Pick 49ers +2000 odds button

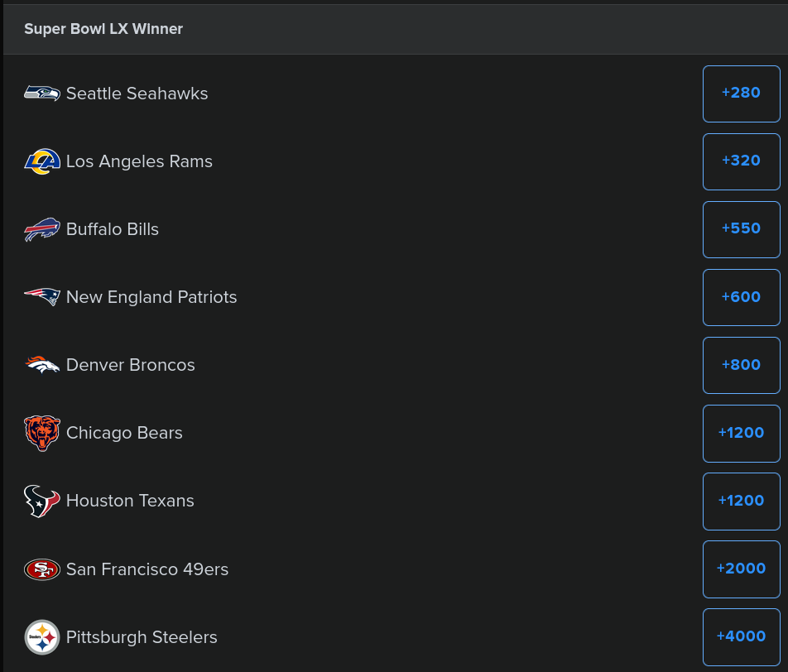click(742, 569)
